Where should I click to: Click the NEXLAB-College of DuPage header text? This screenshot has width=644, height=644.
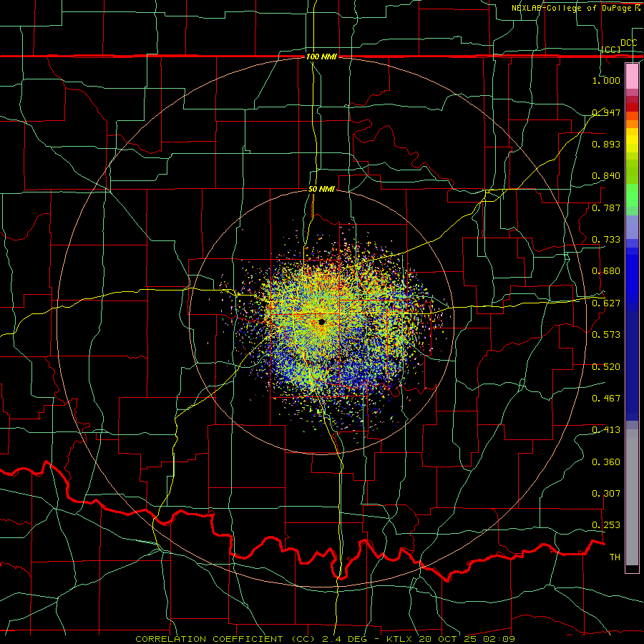(x=575, y=8)
